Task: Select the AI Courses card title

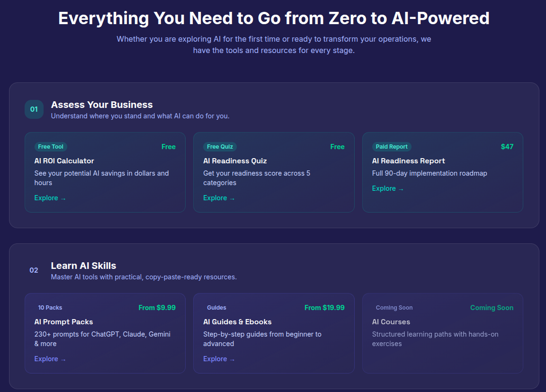Action: coord(391,322)
